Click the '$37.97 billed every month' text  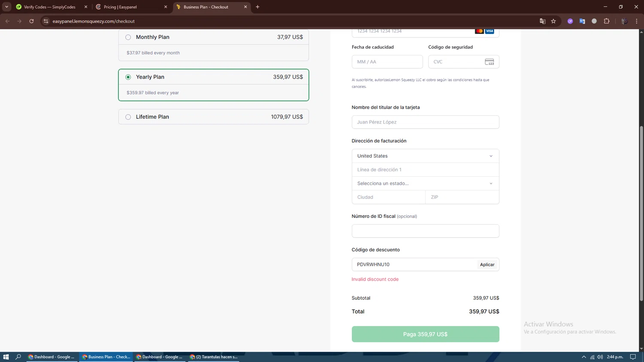pyautogui.click(x=153, y=53)
